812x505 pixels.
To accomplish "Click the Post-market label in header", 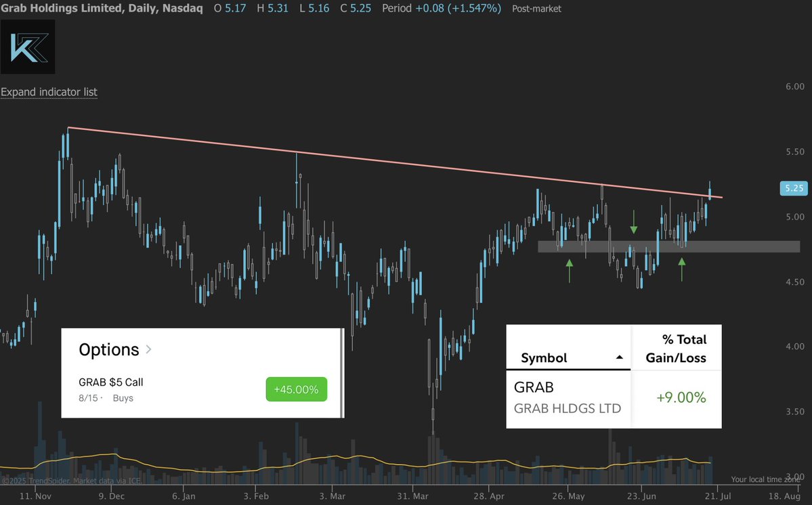I will point(536,9).
